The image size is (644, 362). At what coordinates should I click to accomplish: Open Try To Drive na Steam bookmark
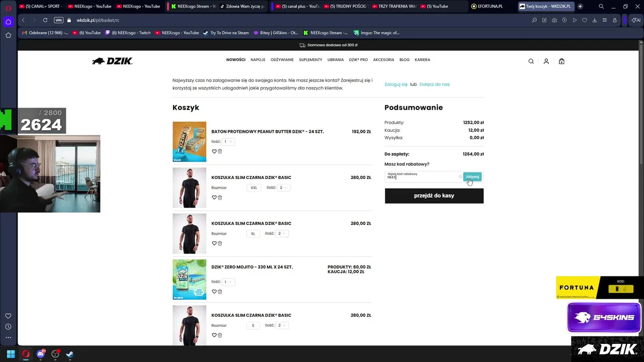(x=226, y=33)
